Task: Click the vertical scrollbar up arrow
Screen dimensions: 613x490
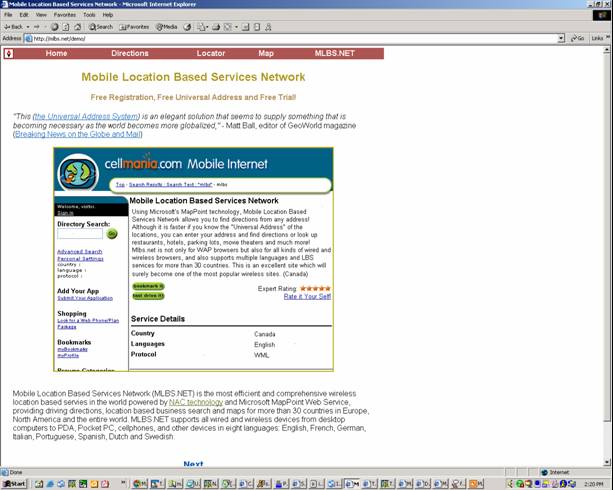Action: (x=607, y=50)
